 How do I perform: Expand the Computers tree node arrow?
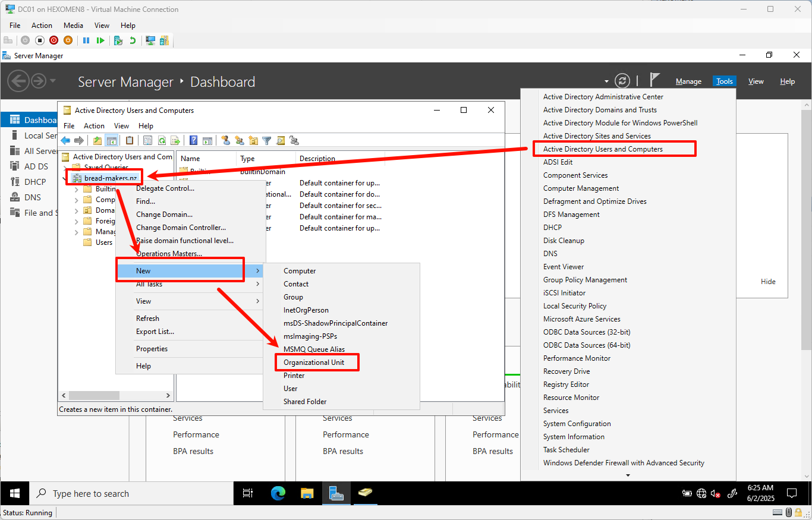[76, 200]
